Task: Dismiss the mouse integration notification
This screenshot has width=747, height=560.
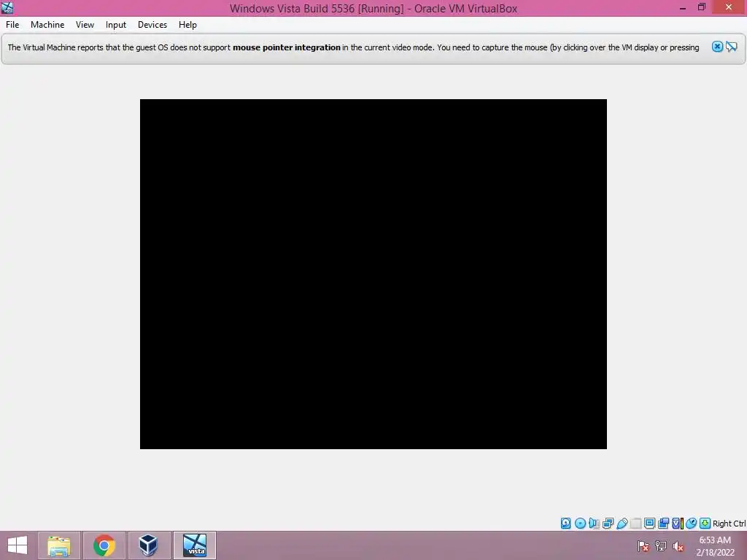Action: [x=718, y=47]
